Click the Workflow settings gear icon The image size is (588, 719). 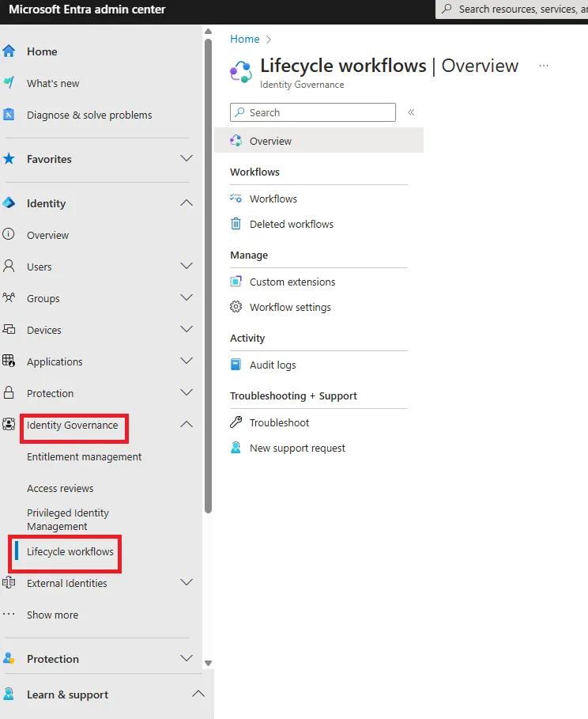pos(236,307)
